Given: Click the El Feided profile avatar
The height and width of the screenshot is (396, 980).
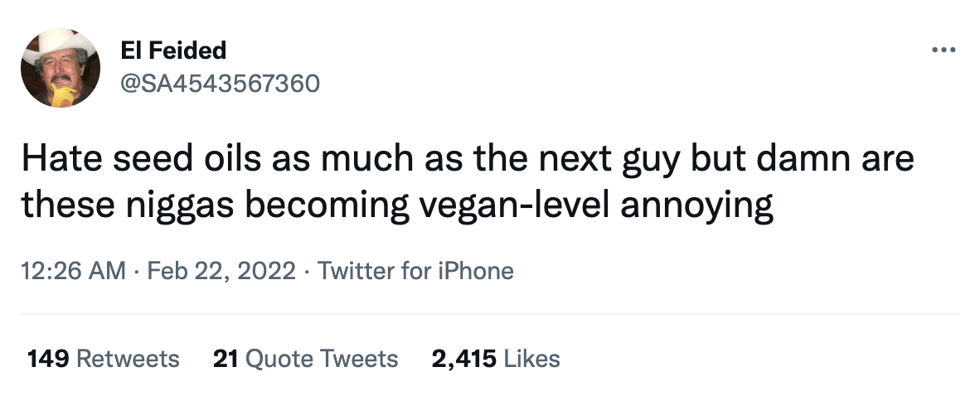Looking at the screenshot, I should point(61,69).
